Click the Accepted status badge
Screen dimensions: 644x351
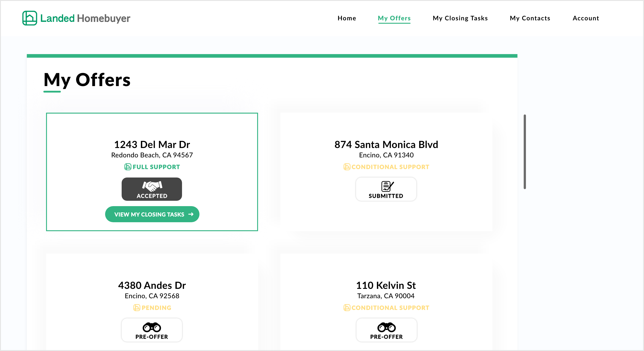(152, 189)
